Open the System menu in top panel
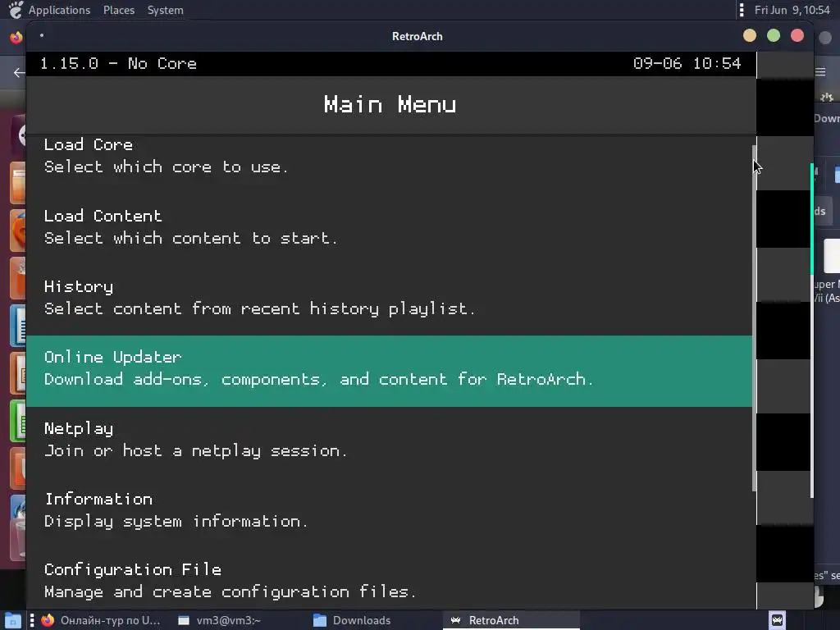Screen dimensions: 840x630 [x=166, y=10]
